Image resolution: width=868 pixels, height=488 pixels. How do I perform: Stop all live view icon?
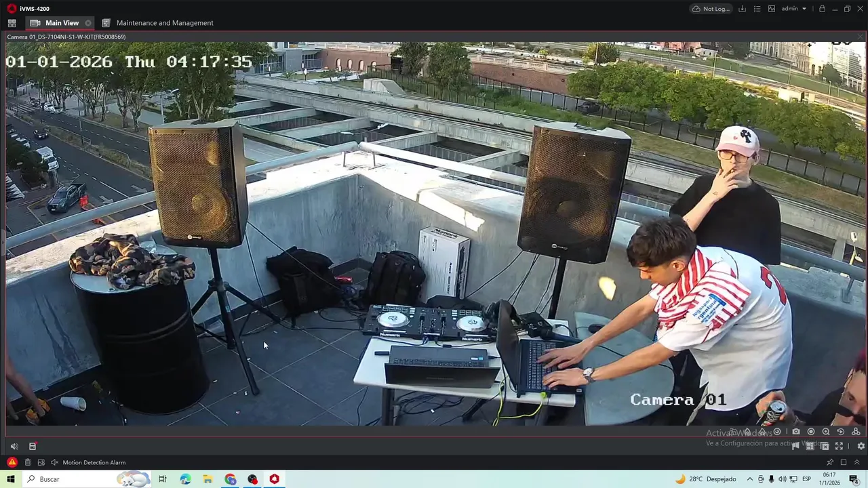tap(825, 446)
